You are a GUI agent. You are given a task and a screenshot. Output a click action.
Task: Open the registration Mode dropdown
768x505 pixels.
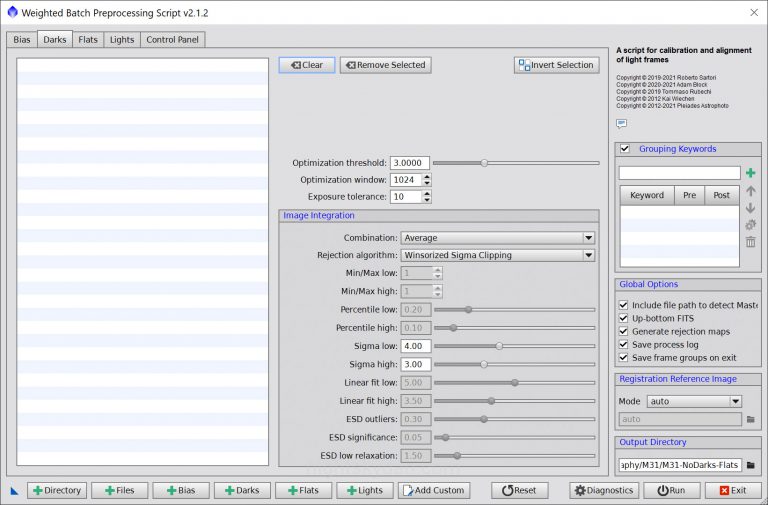[x=694, y=401]
